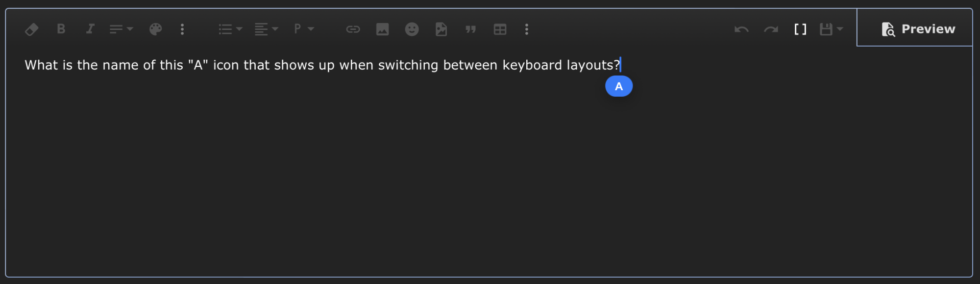Expand the text alignment dropdown

266,29
